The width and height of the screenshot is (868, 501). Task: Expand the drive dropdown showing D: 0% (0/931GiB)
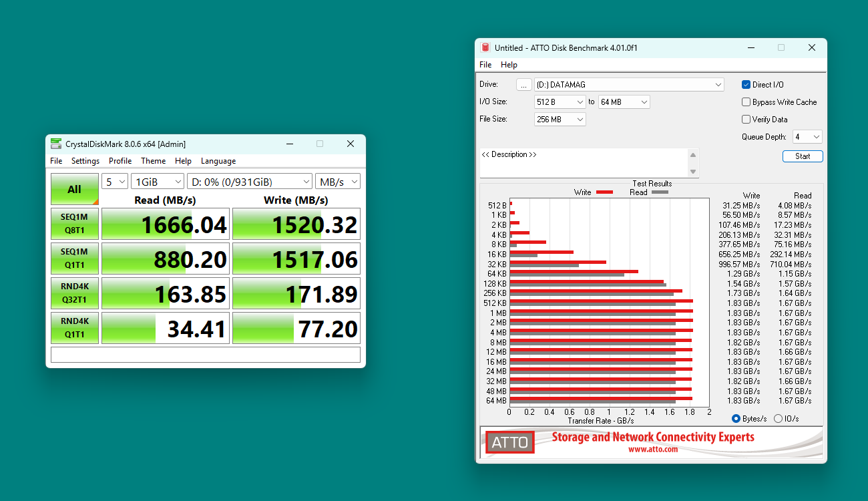[250, 181]
